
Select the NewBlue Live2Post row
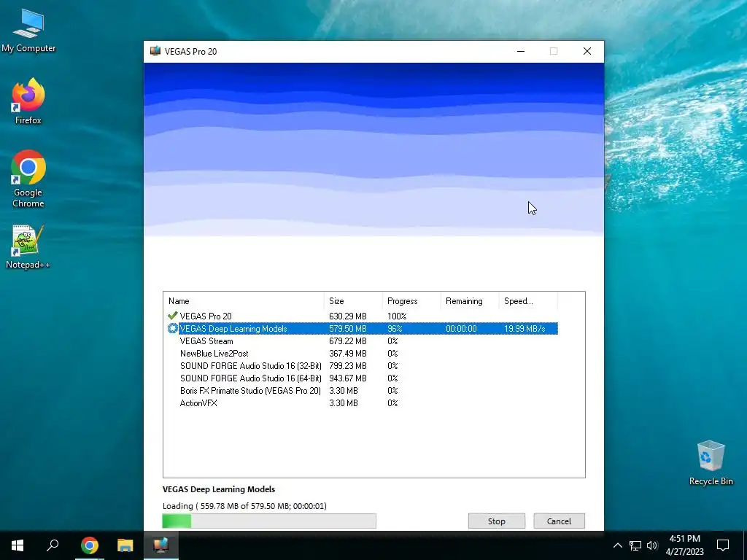click(362, 354)
